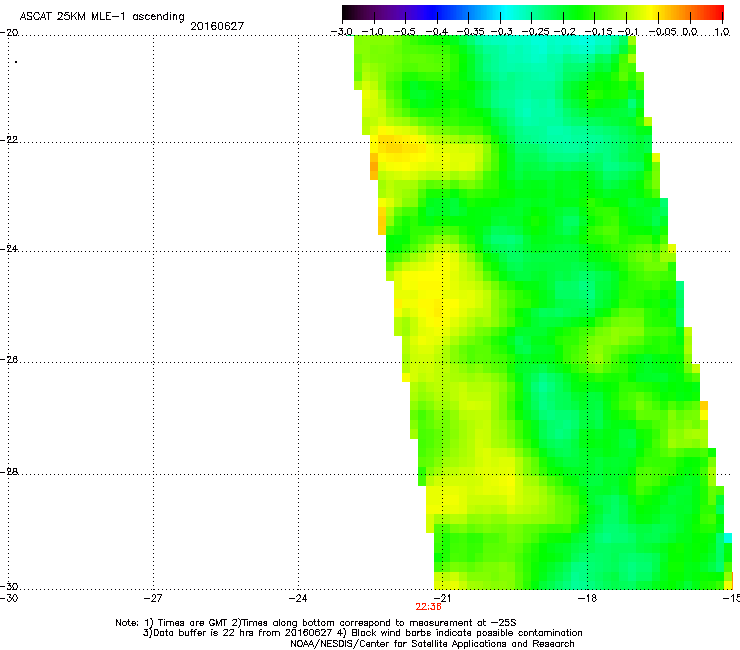Pick the black end of the color bar
The image size is (740, 650).
pos(348,12)
